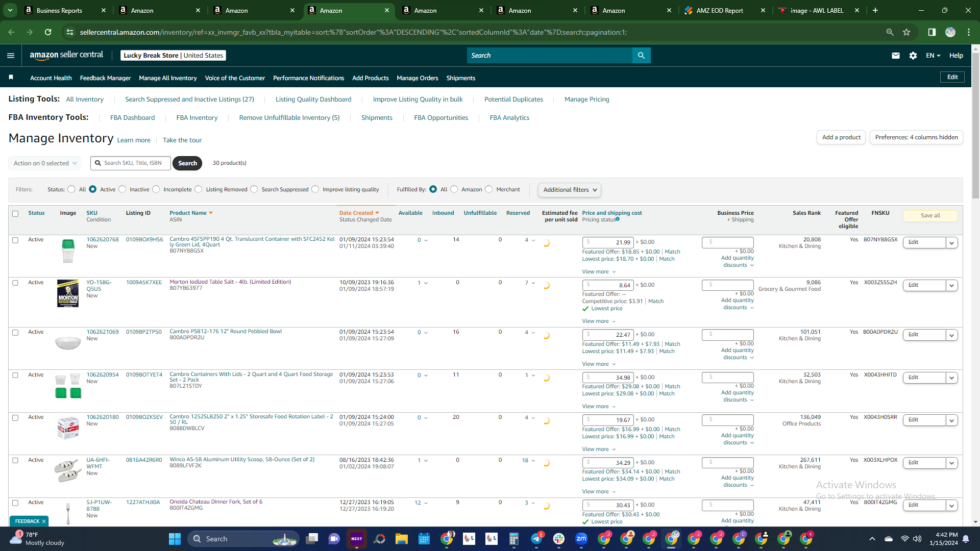
Task: Select the All status radio button
Action: (x=71, y=189)
